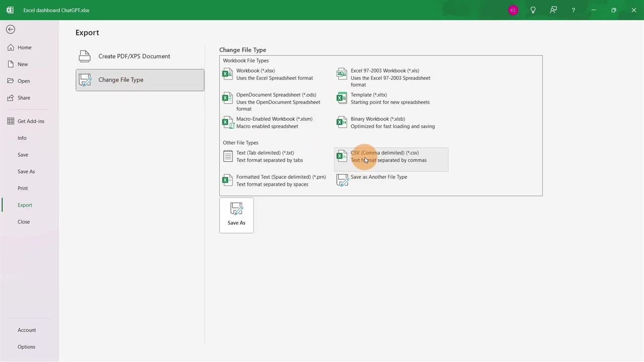644x362 pixels.
Task: Select the Export sidebar entry
Action: tap(25, 205)
